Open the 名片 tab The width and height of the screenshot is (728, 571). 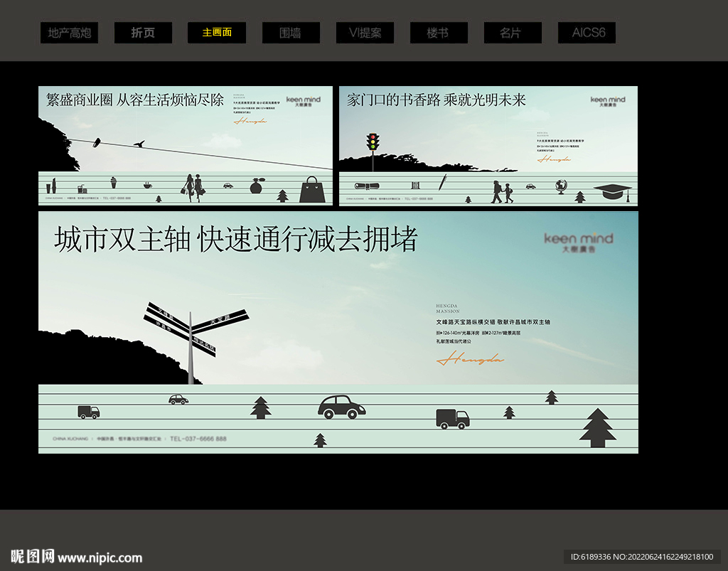click(x=513, y=33)
